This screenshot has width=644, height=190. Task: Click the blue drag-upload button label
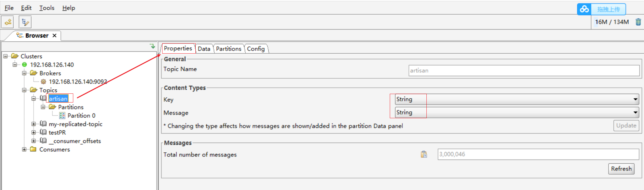[608, 9]
